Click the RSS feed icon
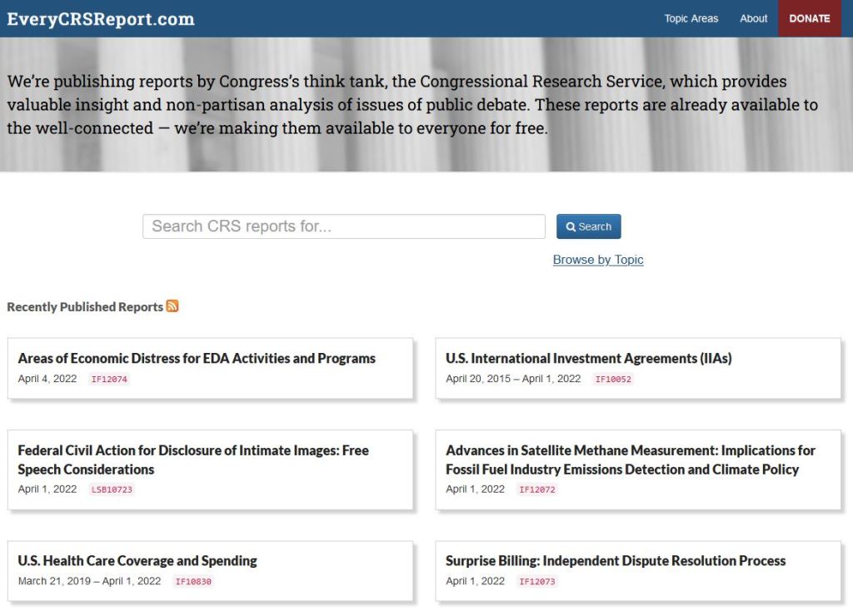 [172, 306]
